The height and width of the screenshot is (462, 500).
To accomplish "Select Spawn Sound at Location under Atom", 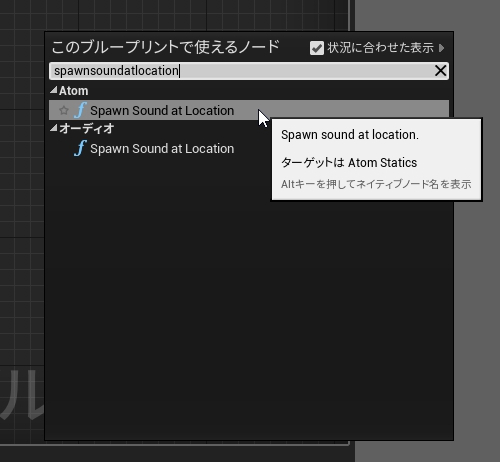I will coord(249,110).
